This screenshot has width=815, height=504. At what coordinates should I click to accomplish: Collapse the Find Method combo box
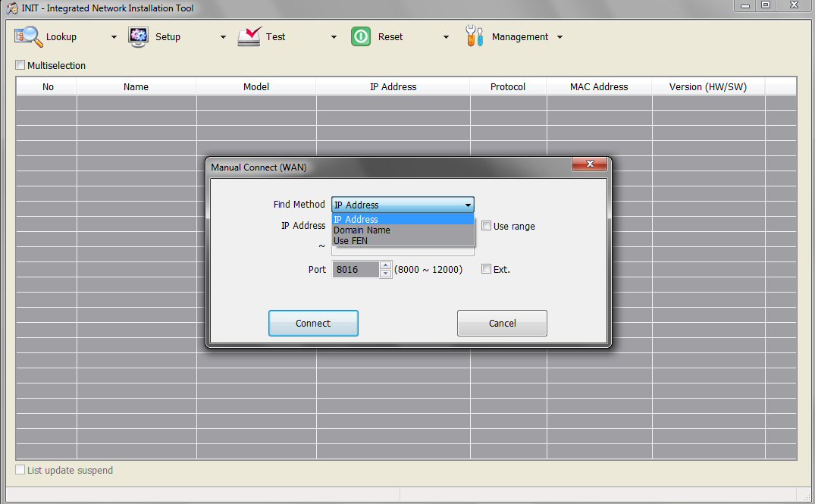click(468, 205)
